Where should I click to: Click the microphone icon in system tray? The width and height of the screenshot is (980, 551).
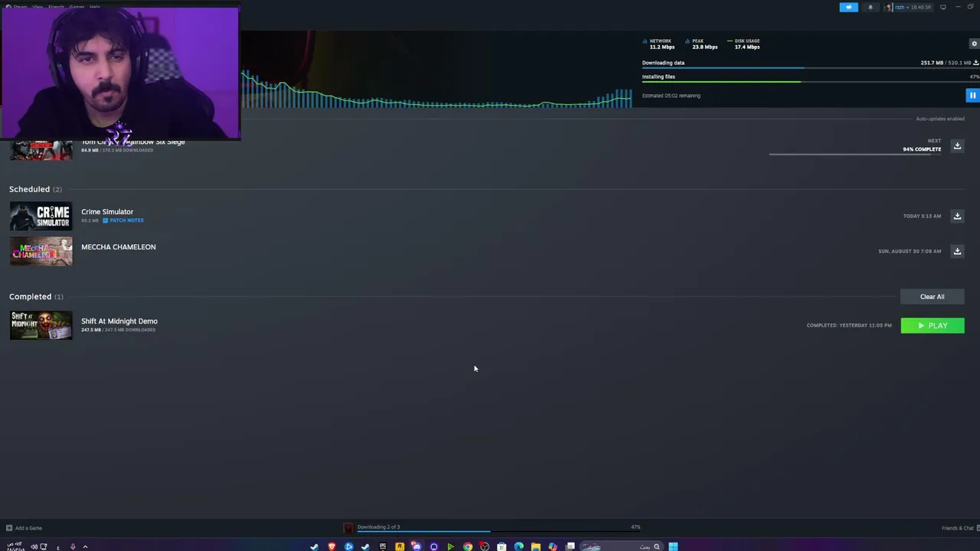(73, 546)
